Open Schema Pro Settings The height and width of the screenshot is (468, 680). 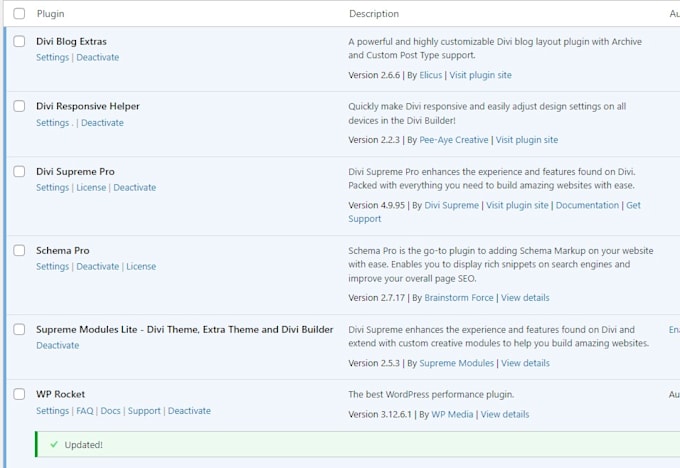tap(52, 266)
